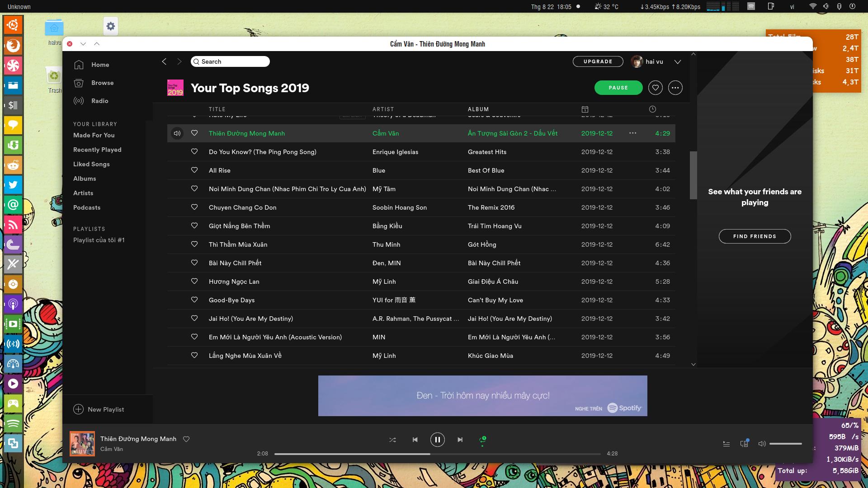Screen dimensions: 868x488
Task: Toggle the repeat-one mode button
Action: point(482,440)
